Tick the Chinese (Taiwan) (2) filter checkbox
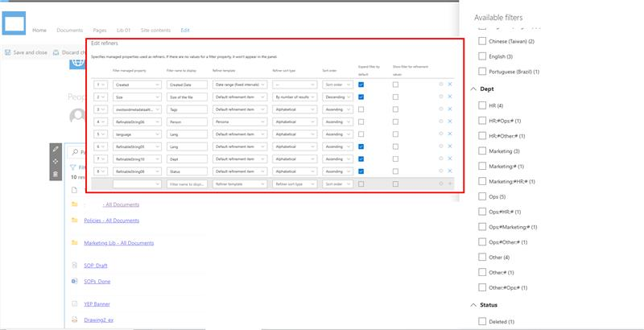This screenshot has width=644, height=330. tap(482, 41)
